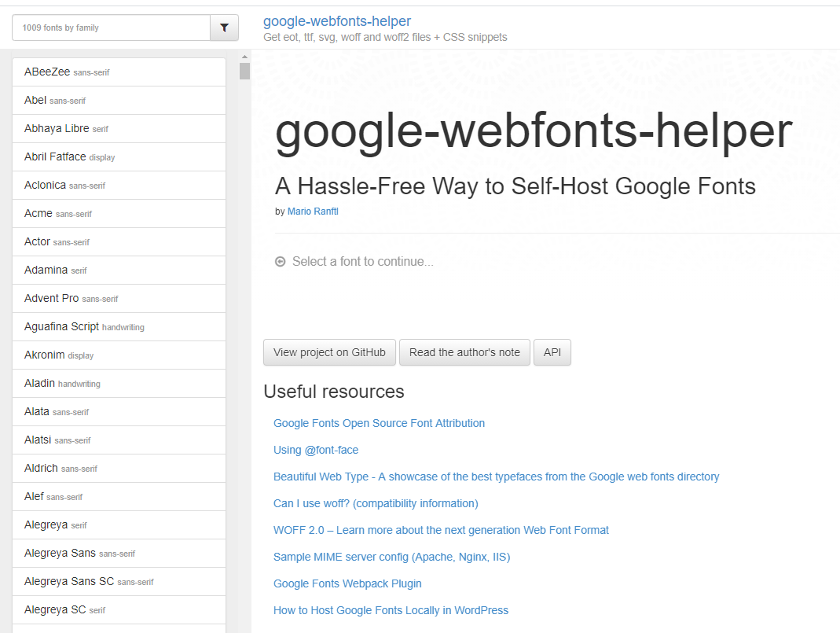840x633 pixels.
Task: Visit the Google Fonts Webpack Plugin link
Action: tap(347, 583)
